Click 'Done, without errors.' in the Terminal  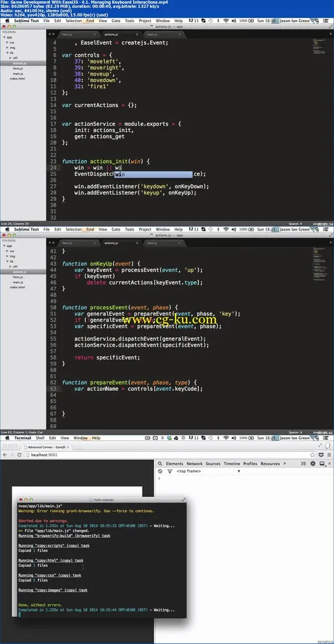click(40, 605)
